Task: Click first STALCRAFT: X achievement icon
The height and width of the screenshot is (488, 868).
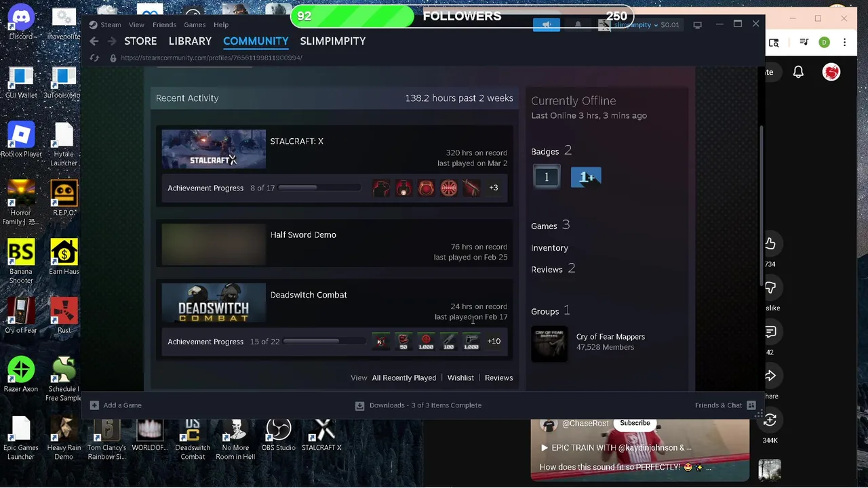Action: tap(381, 188)
